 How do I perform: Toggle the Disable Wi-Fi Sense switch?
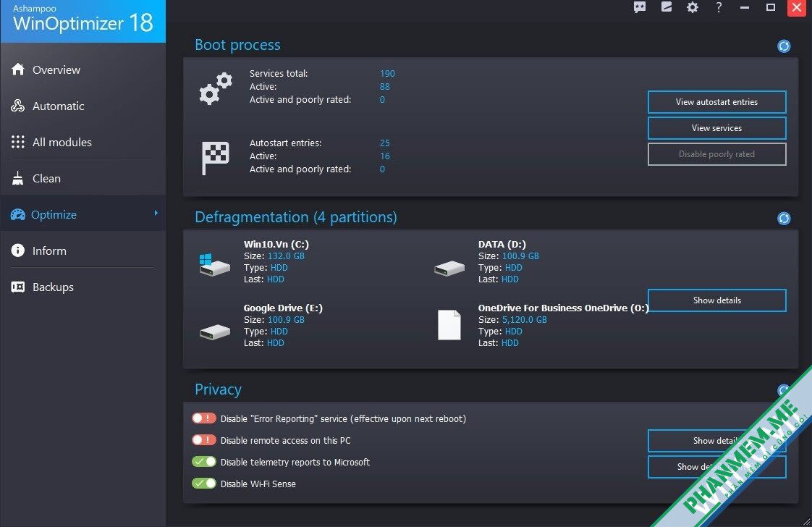pos(204,484)
